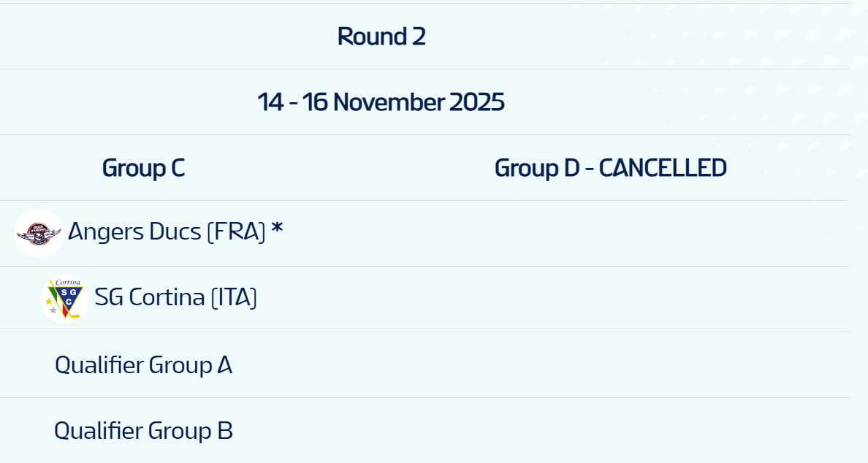868x463 pixels.
Task: Click the year 2025 in the date row
Action: (x=477, y=102)
